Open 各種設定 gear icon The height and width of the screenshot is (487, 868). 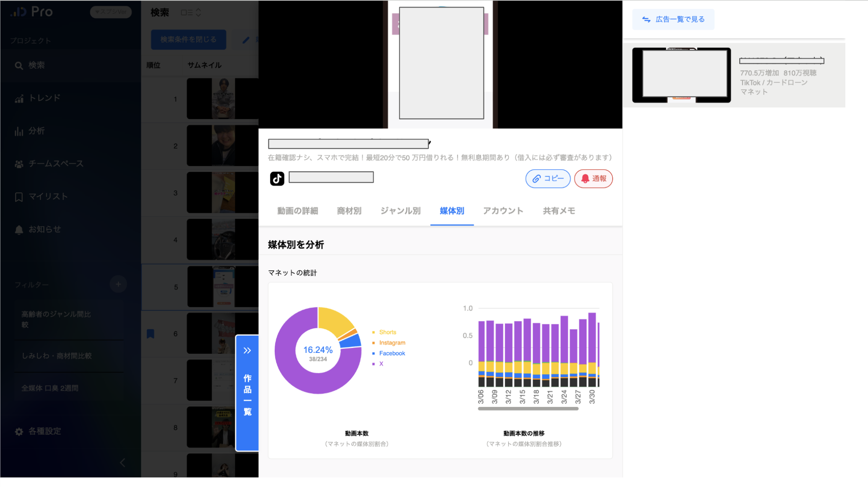pyautogui.click(x=19, y=431)
